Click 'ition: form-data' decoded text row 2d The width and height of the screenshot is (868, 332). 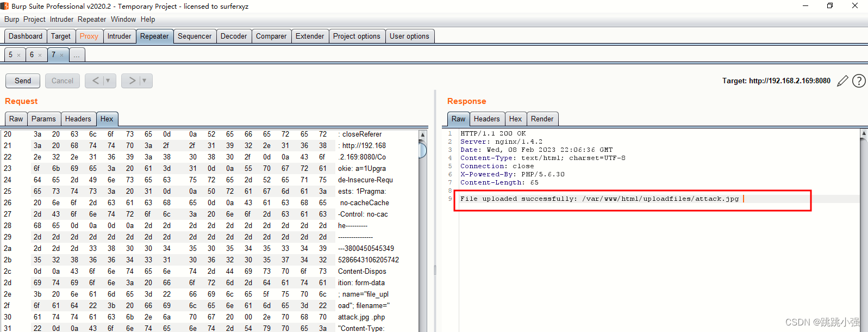[x=361, y=283]
